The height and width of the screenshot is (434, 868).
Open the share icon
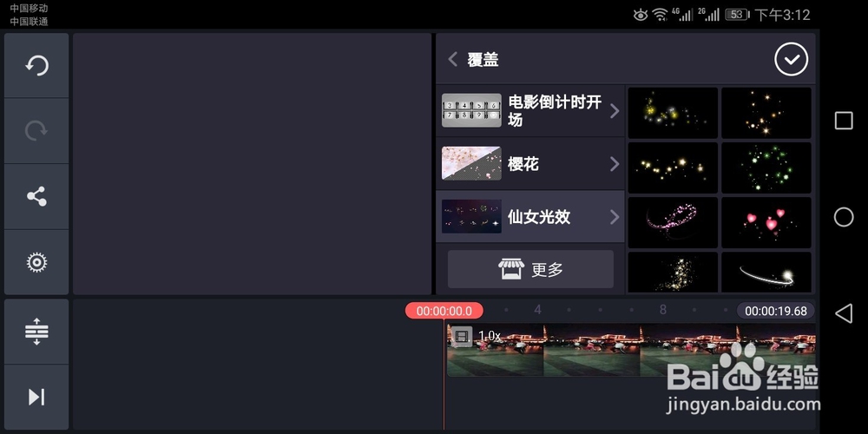coord(36,196)
